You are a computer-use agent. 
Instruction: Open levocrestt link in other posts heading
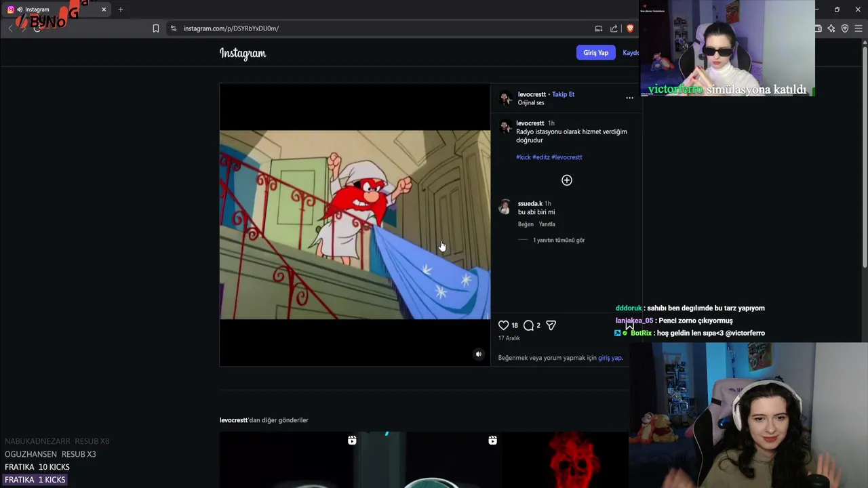(x=233, y=420)
